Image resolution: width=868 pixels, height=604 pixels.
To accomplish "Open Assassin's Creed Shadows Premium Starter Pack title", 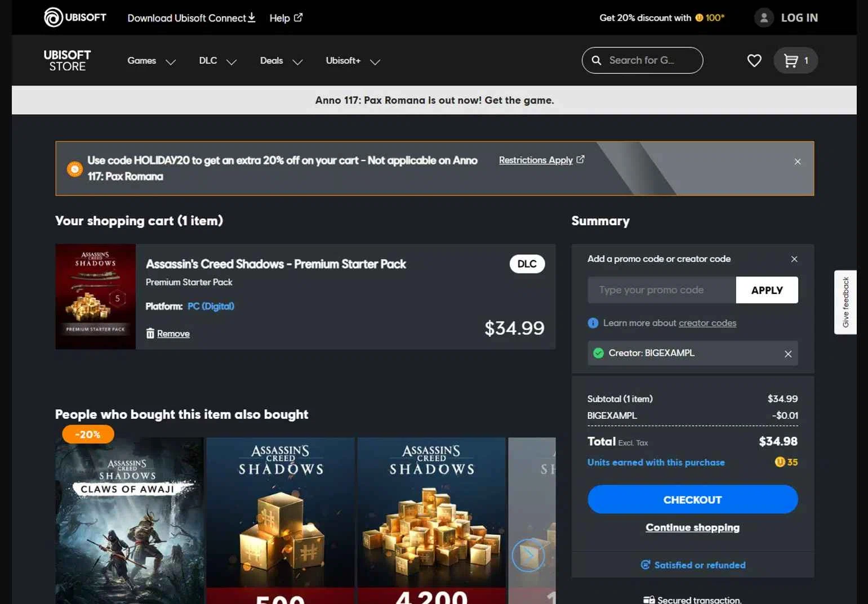I will [276, 264].
